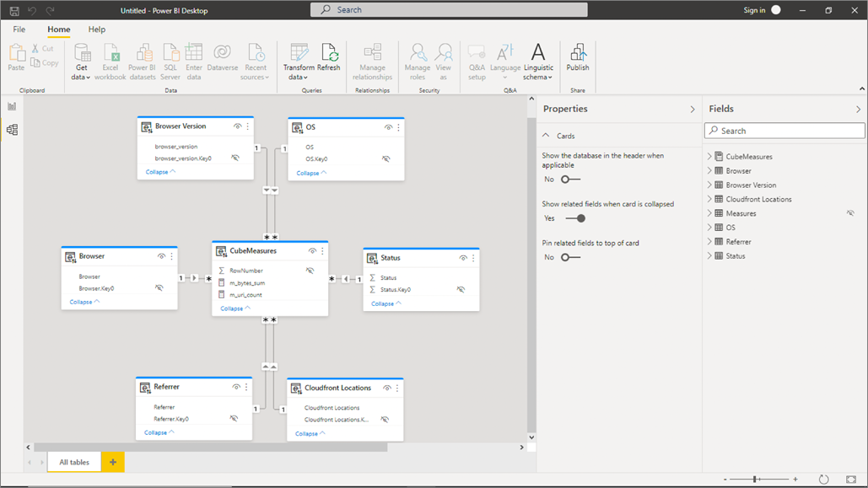Viewport: 868px width, 488px height.
Task: Select the All tables layout tab
Action: click(x=74, y=462)
